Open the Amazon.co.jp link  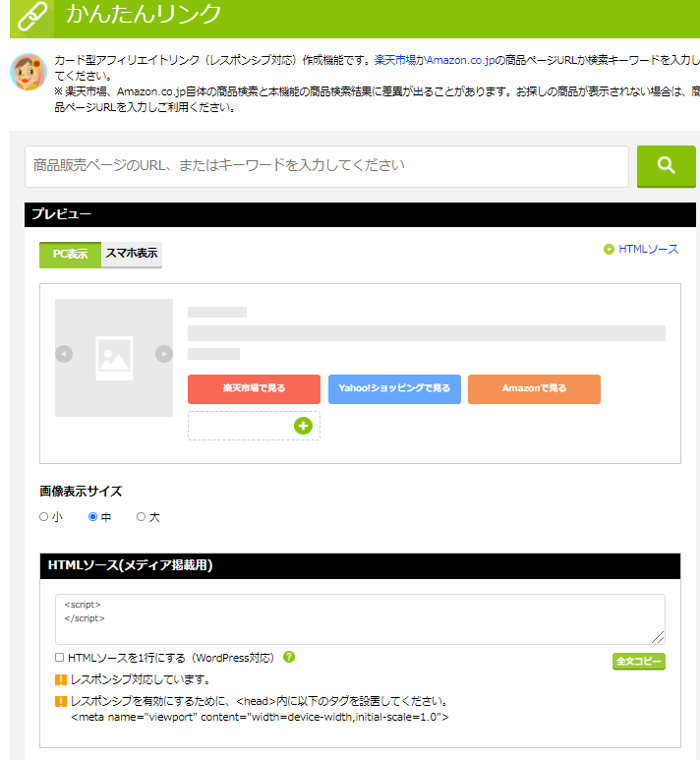coord(460,60)
